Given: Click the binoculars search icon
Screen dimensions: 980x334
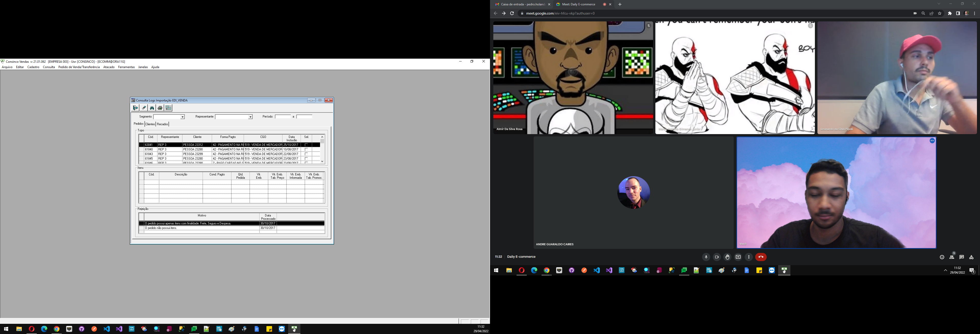Looking at the screenshot, I should 152,108.
